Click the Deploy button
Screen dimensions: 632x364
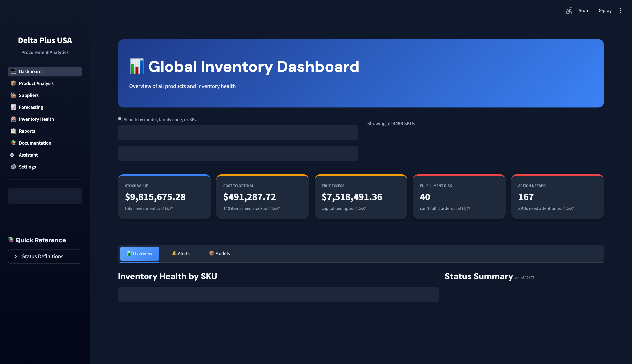[604, 11]
